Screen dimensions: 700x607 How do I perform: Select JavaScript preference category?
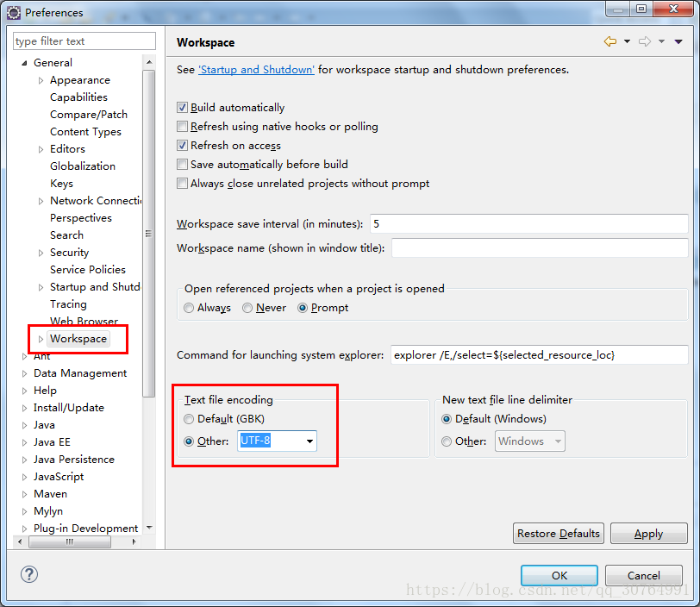[59, 477]
